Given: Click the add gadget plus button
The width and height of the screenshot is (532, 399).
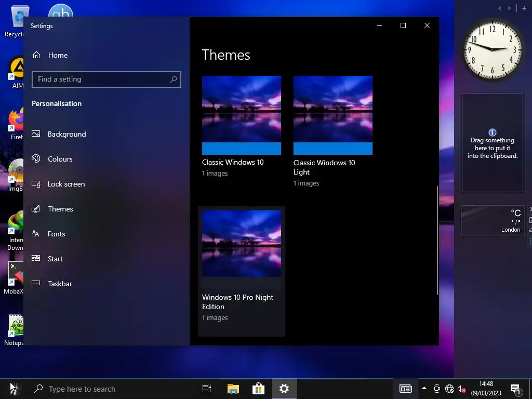Looking at the screenshot, I should 524,8.
